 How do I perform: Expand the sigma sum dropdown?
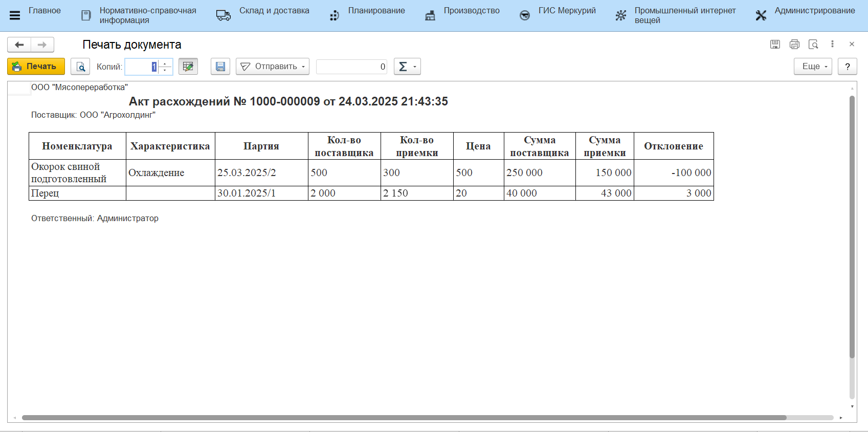407,67
